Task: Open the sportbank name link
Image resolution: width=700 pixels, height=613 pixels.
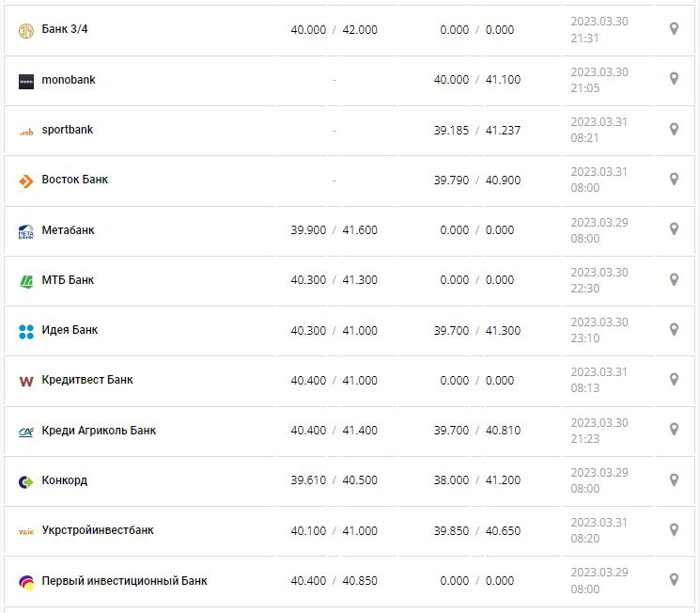Action: pyautogui.click(x=68, y=130)
